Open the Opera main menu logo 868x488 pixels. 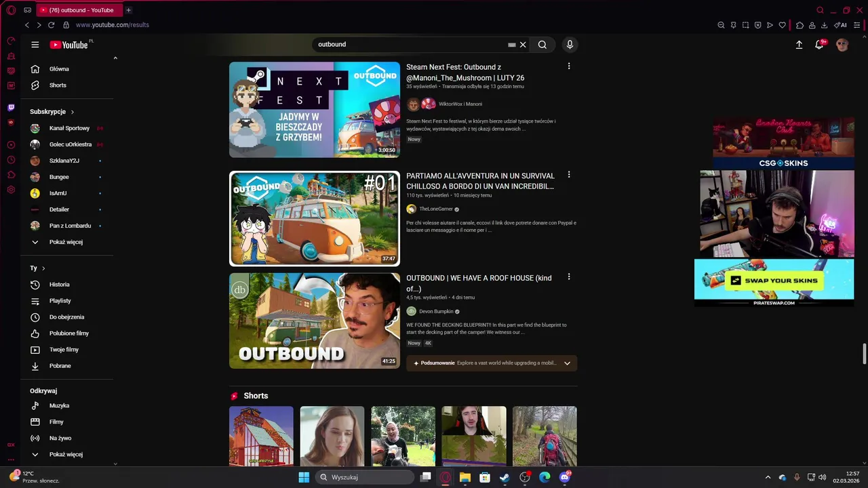11,10
